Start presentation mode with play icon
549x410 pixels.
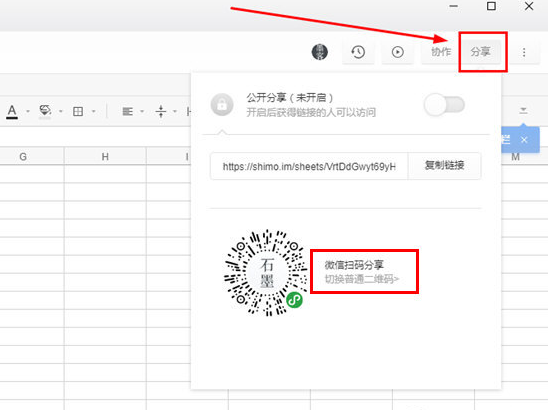(x=397, y=52)
